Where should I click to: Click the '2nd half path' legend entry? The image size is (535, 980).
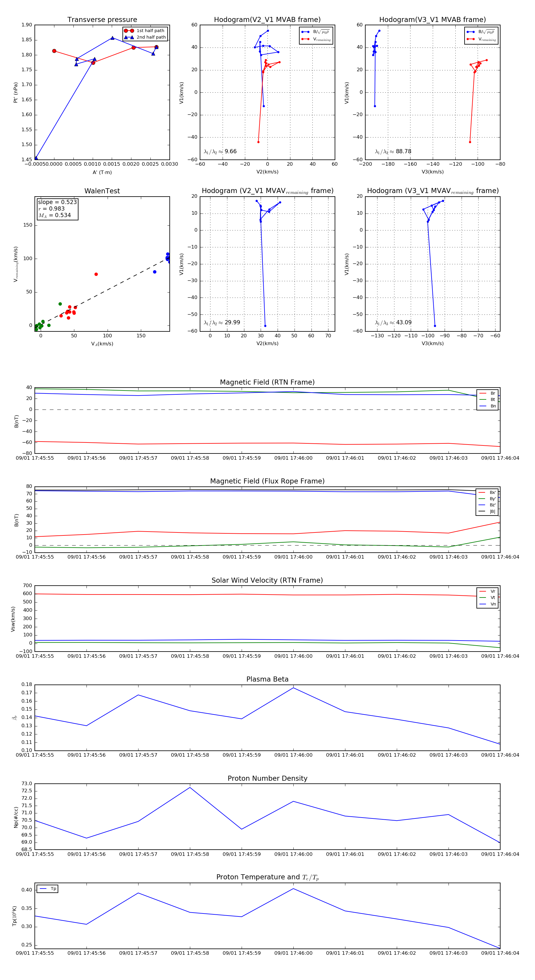(145, 37)
